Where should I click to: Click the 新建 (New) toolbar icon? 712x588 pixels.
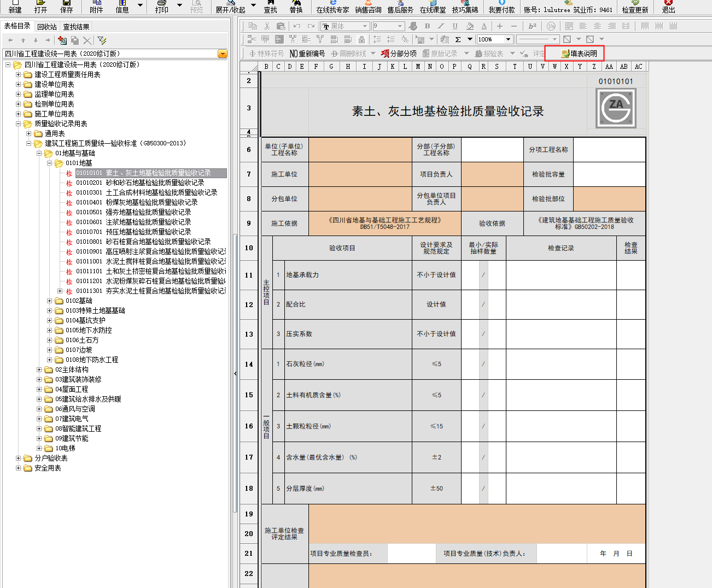15,6
